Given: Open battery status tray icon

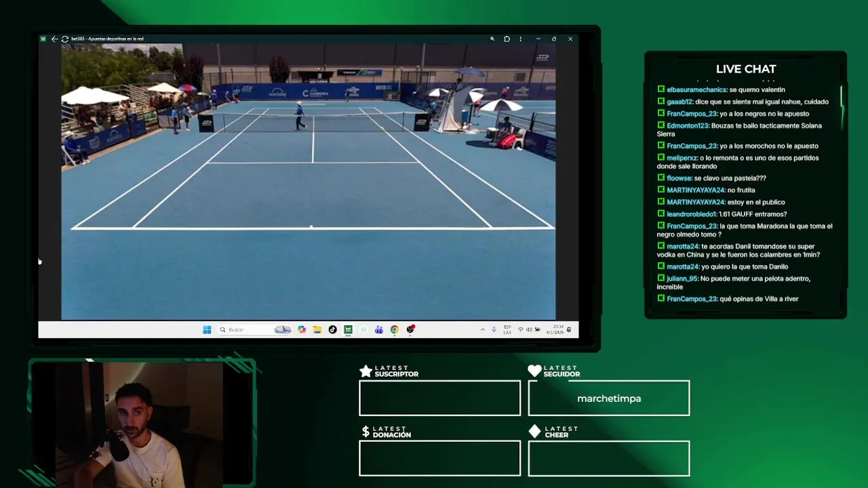Looking at the screenshot, I should pos(537,329).
